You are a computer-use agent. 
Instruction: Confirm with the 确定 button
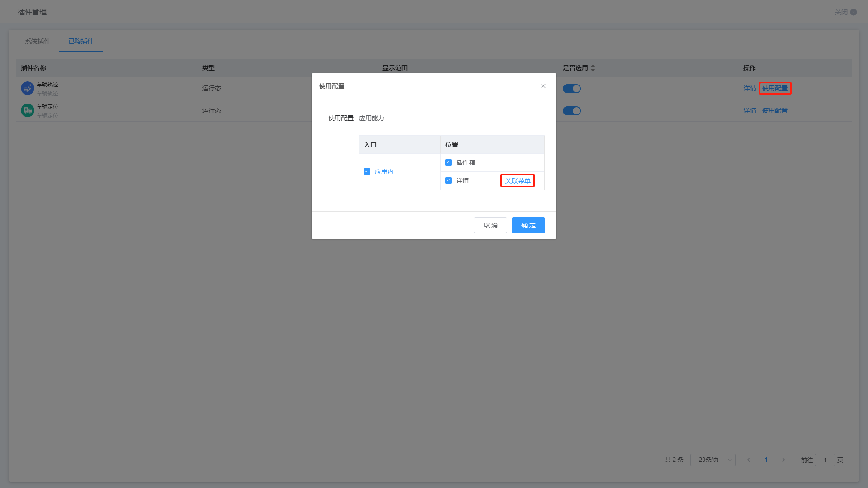click(x=528, y=225)
